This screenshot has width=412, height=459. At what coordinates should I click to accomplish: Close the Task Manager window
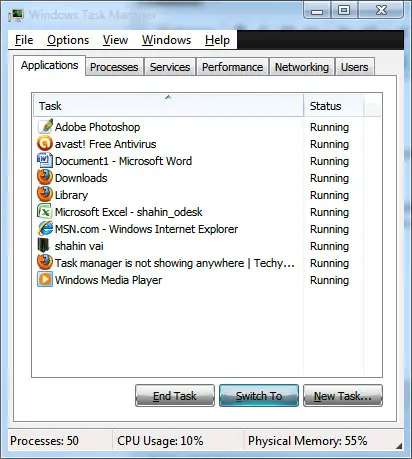[x=381, y=10]
